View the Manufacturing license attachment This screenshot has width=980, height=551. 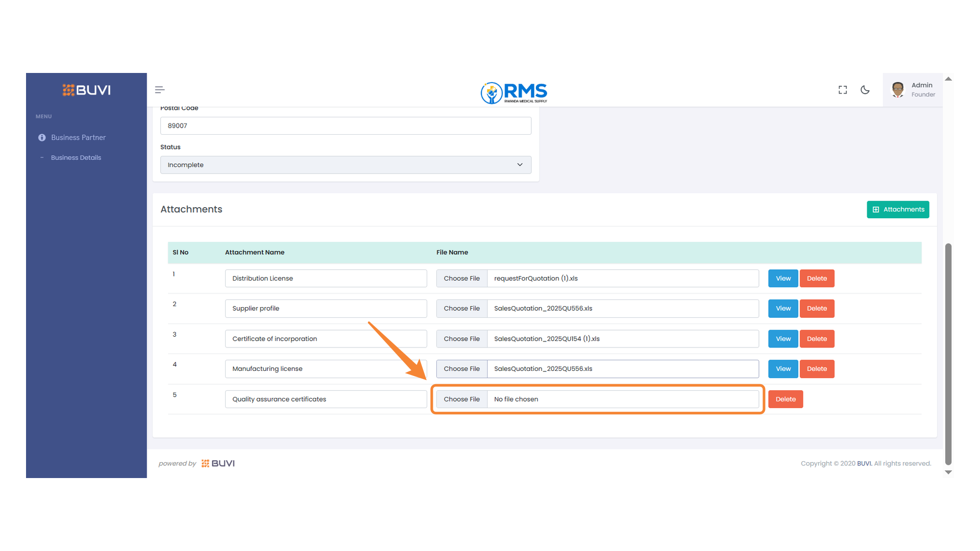tap(782, 368)
